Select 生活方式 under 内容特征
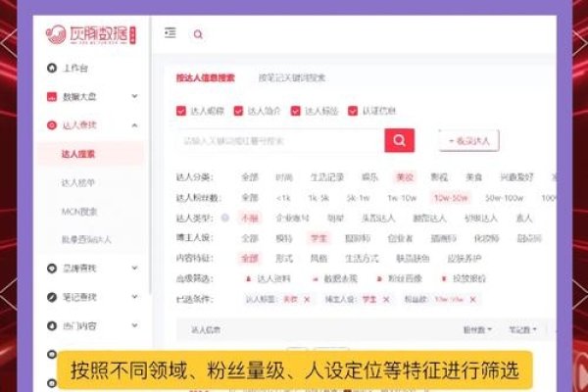The height and width of the screenshot is (392, 588). pos(362,259)
